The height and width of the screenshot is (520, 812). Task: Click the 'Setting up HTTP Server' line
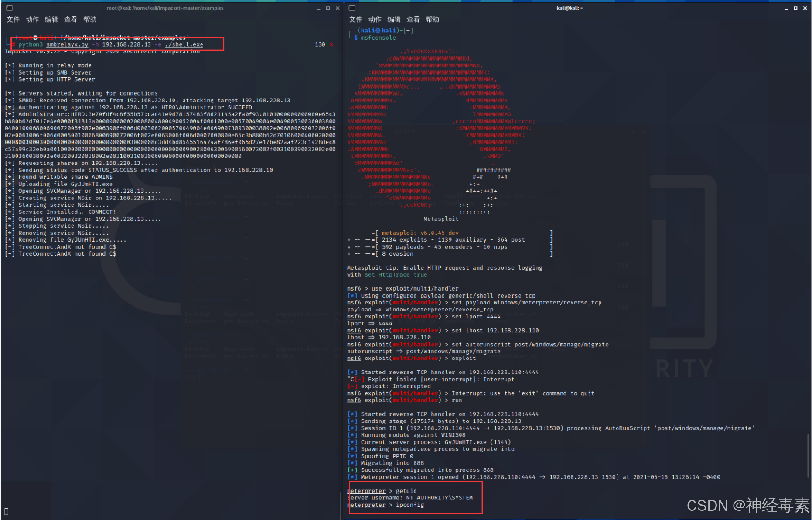[x=50, y=79]
